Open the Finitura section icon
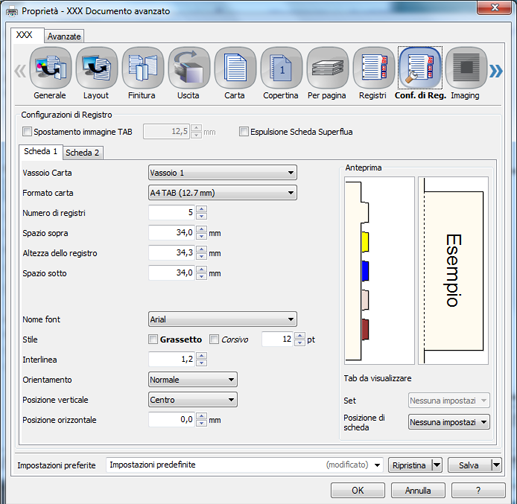The image size is (517, 504). [x=143, y=68]
